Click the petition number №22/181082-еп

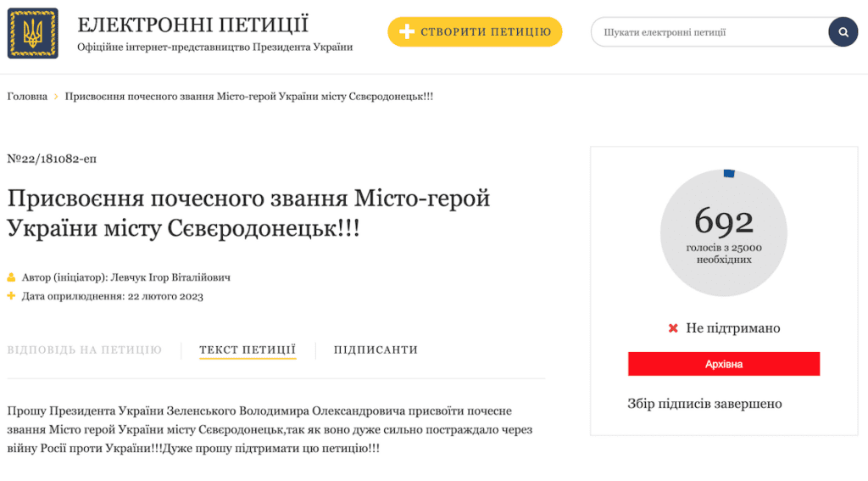[46, 159]
